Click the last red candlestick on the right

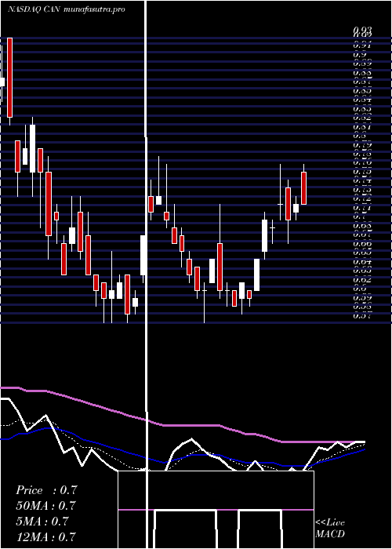pyautogui.click(x=304, y=188)
